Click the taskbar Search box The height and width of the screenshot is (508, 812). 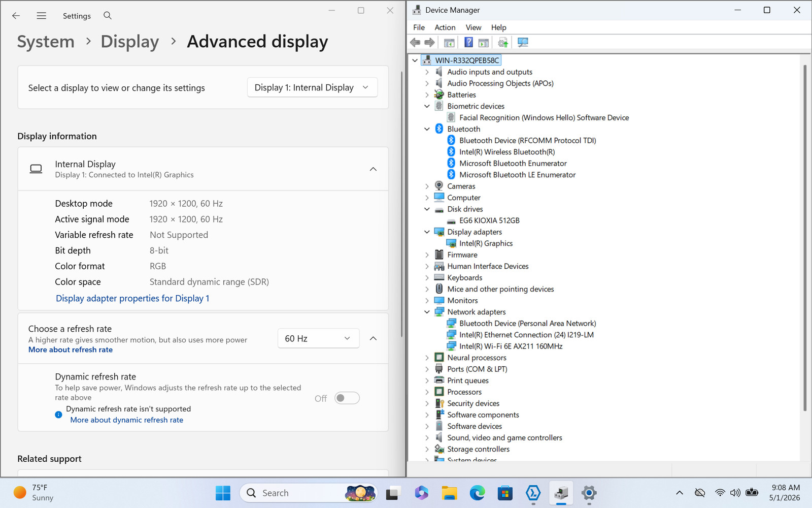(x=309, y=493)
